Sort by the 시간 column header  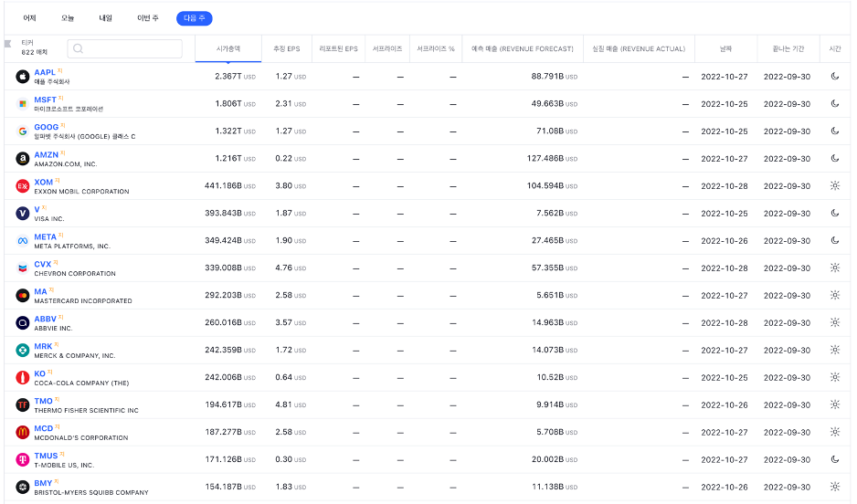coord(834,48)
